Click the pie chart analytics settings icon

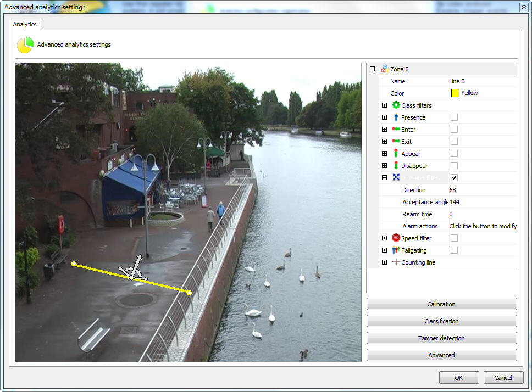(25, 45)
